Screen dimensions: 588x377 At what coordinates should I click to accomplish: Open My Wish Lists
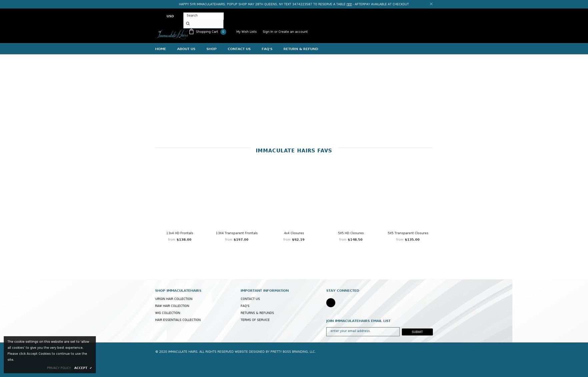click(246, 31)
